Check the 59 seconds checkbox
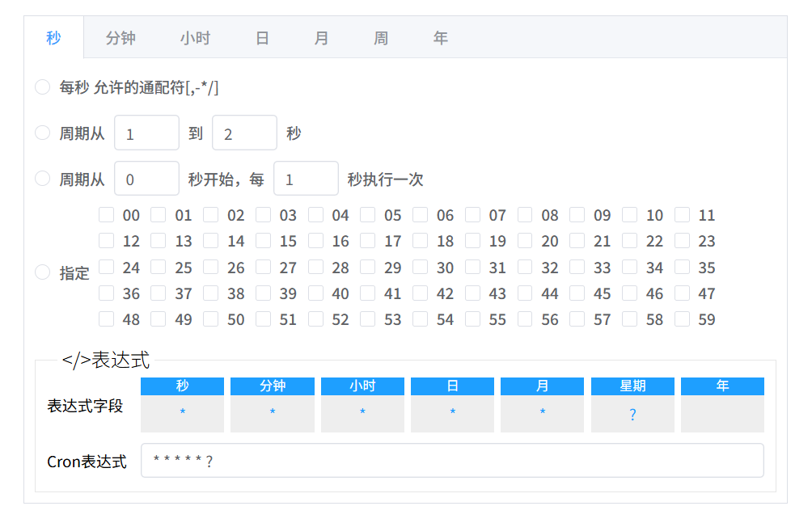 pos(682,319)
